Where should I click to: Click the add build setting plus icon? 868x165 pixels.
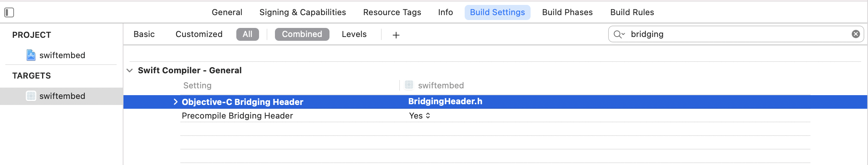pos(396,35)
